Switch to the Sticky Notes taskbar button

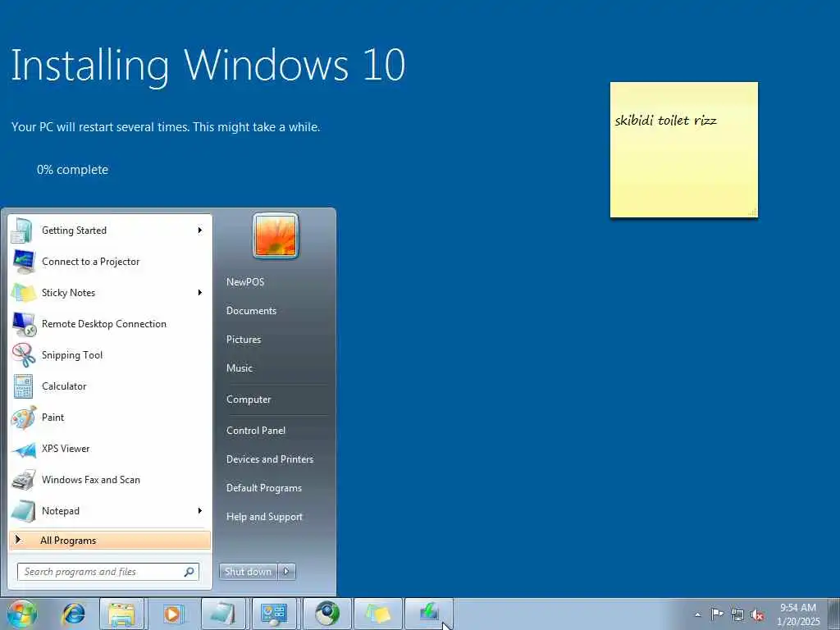tap(377, 614)
